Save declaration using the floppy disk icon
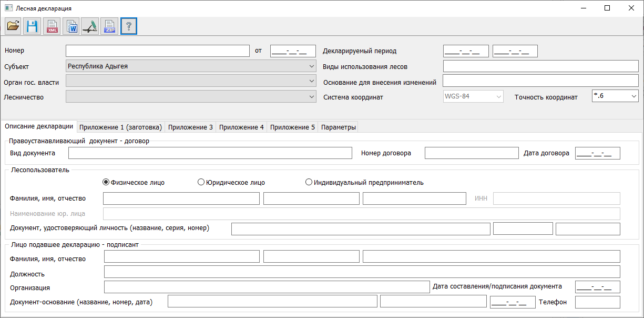Viewport: 644px width, 318px height. [33, 26]
